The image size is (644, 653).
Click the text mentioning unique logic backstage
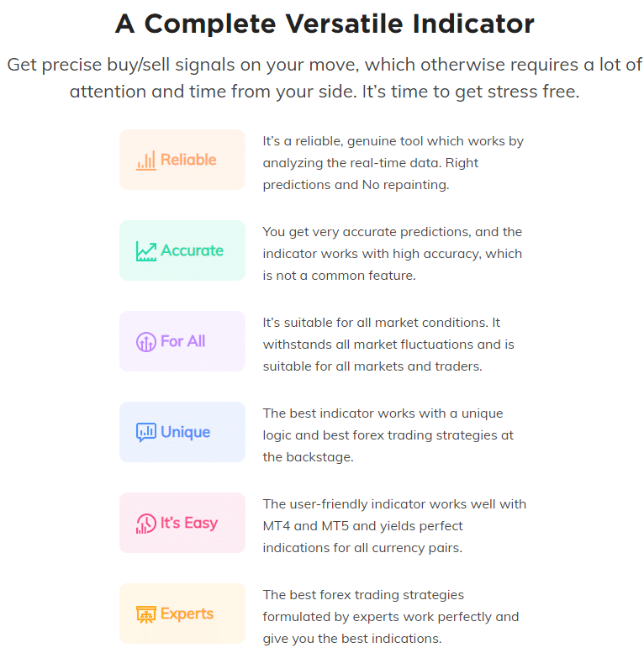pos(388,435)
